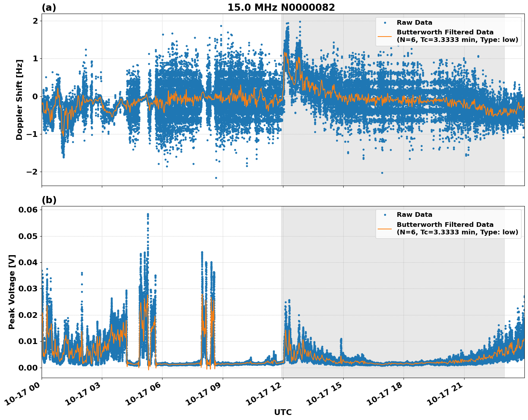The height and width of the screenshot is (420, 528).
Task: Click the blue Raw Data marker in Peak Voltage legend
Action: tap(385, 215)
